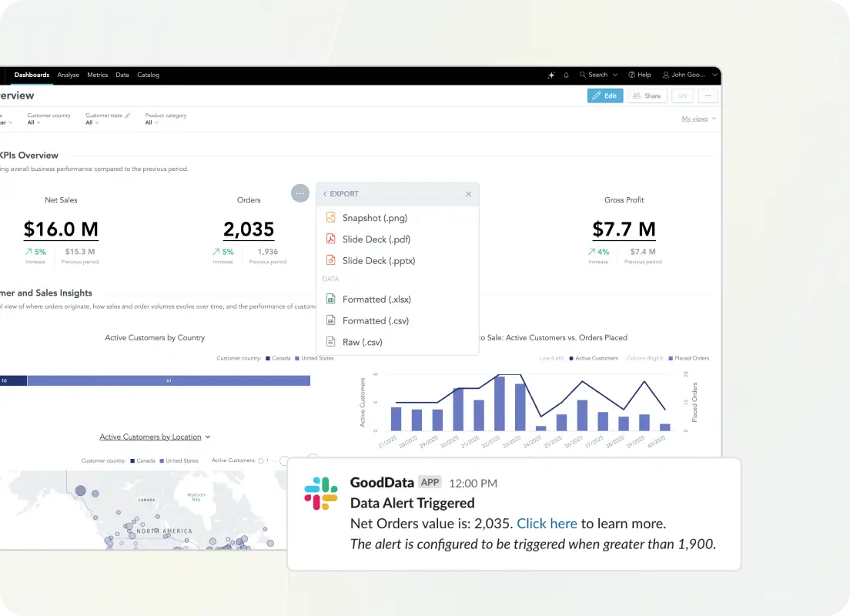850x616 pixels.
Task: Open the Orders widget three-dot menu
Action: click(x=300, y=194)
